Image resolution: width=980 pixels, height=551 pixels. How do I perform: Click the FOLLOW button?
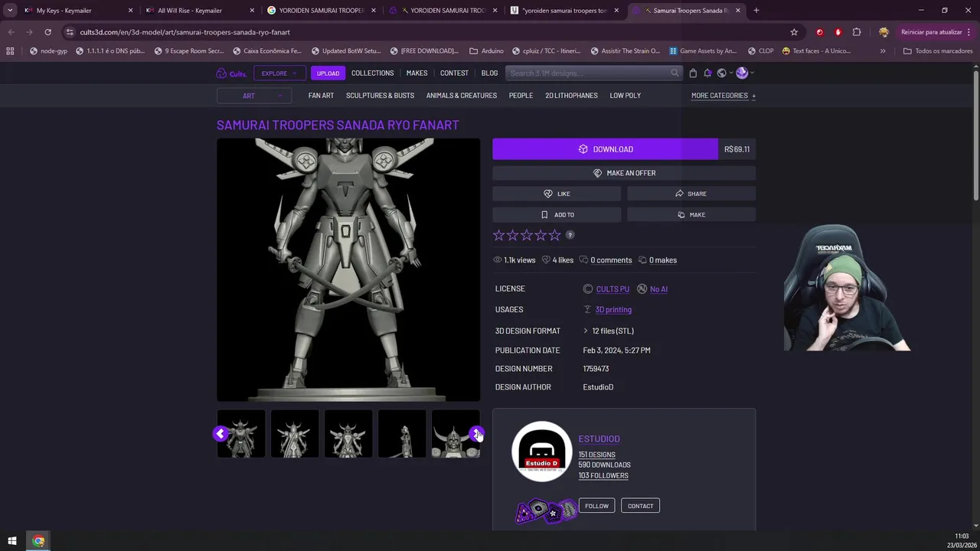(596, 506)
